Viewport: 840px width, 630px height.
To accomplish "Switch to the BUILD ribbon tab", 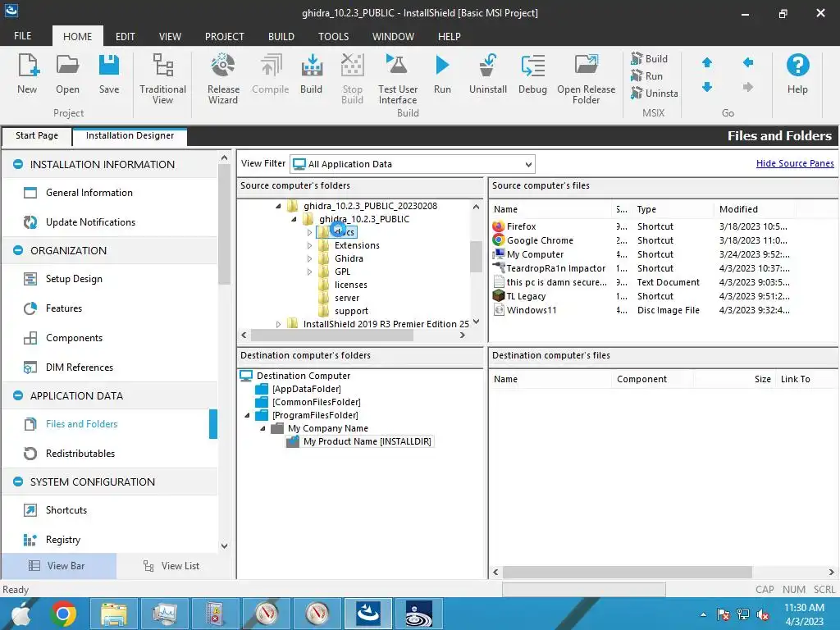I will tap(281, 36).
